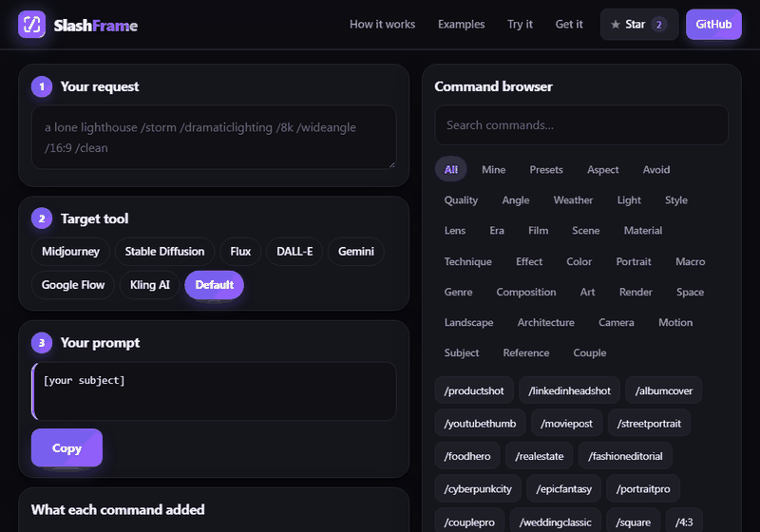The width and height of the screenshot is (760, 532).
Task: Filter commands by Portrait
Action: pos(634,261)
